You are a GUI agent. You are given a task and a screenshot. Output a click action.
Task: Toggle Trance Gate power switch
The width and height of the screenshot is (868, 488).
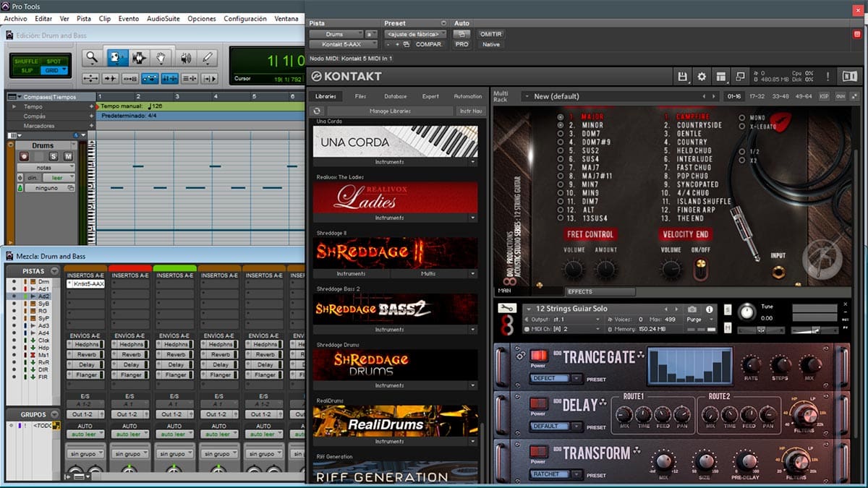pos(538,356)
